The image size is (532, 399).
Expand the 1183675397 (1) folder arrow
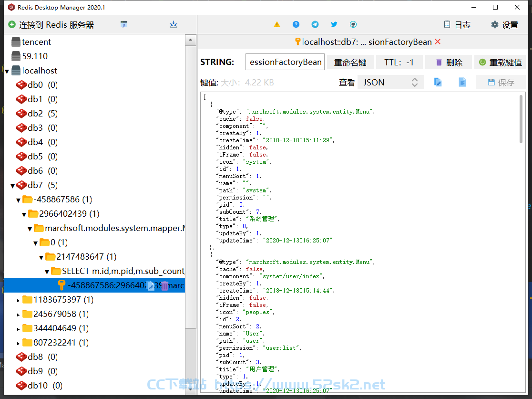point(18,300)
